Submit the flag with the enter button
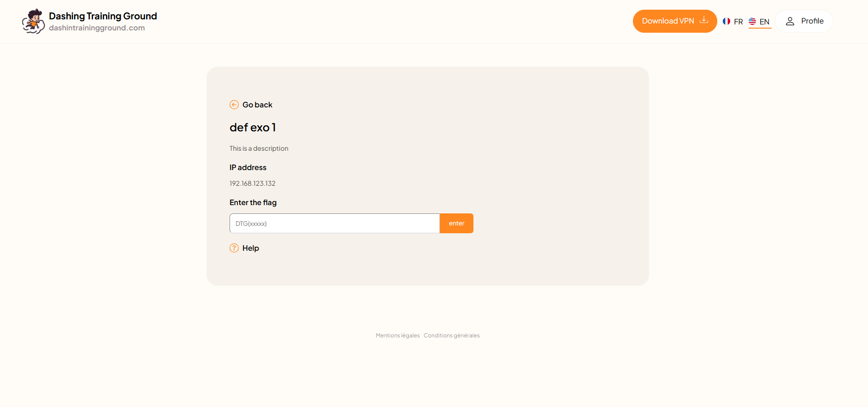This screenshot has height=407, width=868. [x=456, y=224]
